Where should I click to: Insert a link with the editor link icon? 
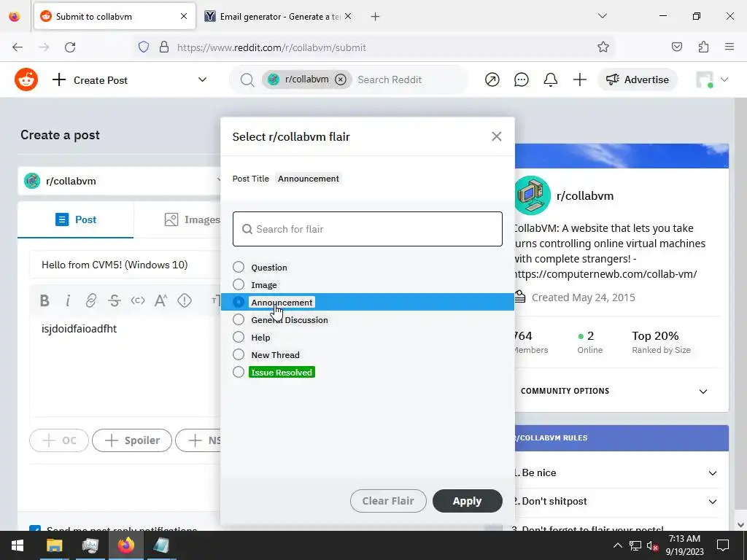pos(91,300)
